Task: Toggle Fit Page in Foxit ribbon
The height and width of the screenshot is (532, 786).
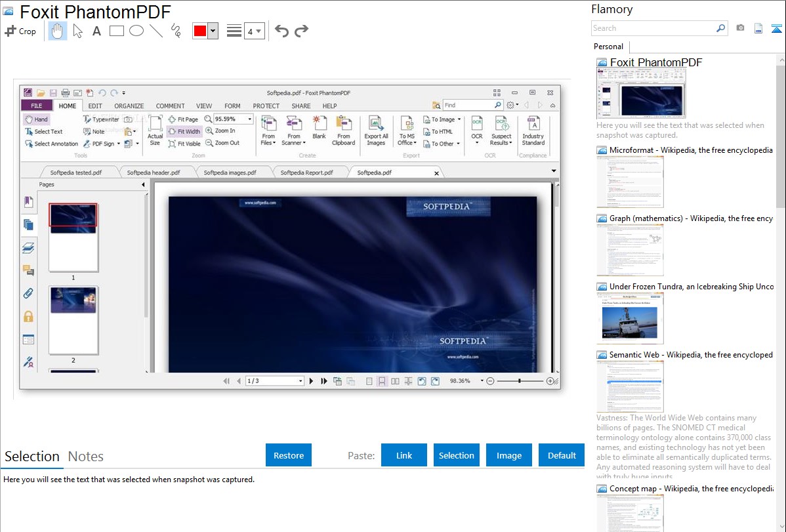Action: click(x=183, y=119)
